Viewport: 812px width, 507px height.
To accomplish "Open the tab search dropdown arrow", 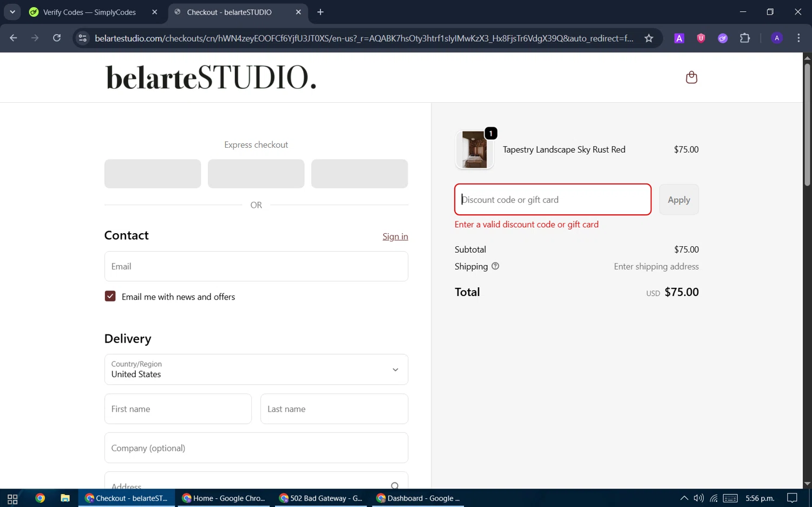I will pos(12,12).
